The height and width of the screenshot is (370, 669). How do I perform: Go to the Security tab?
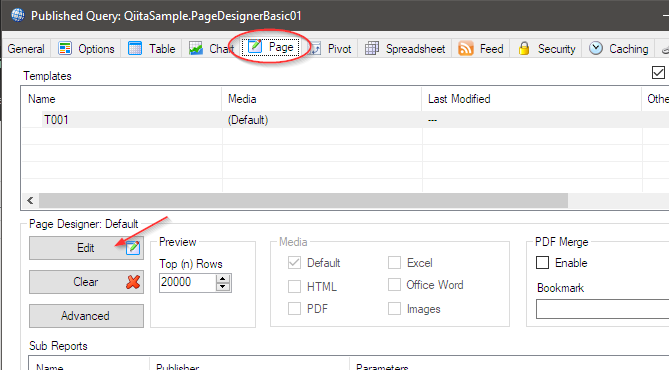click(547, 49)
